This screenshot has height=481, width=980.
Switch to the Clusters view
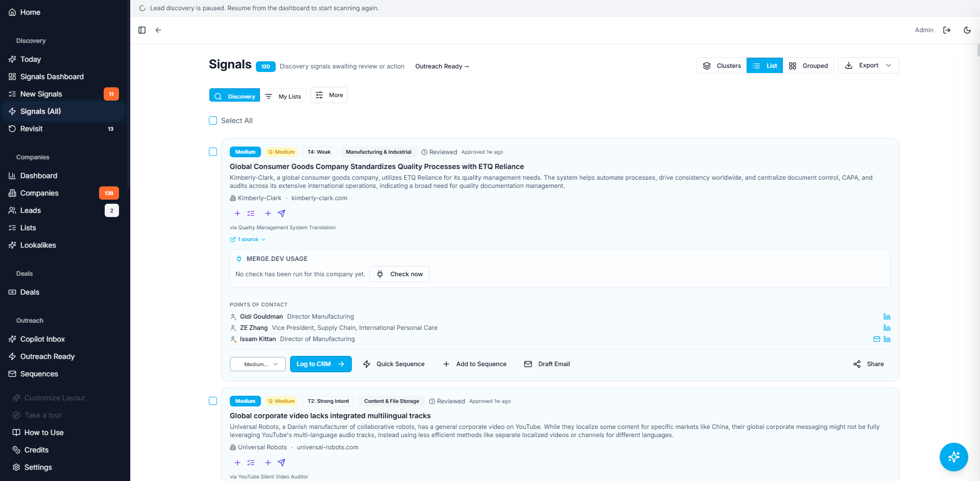tap(722, 65)
